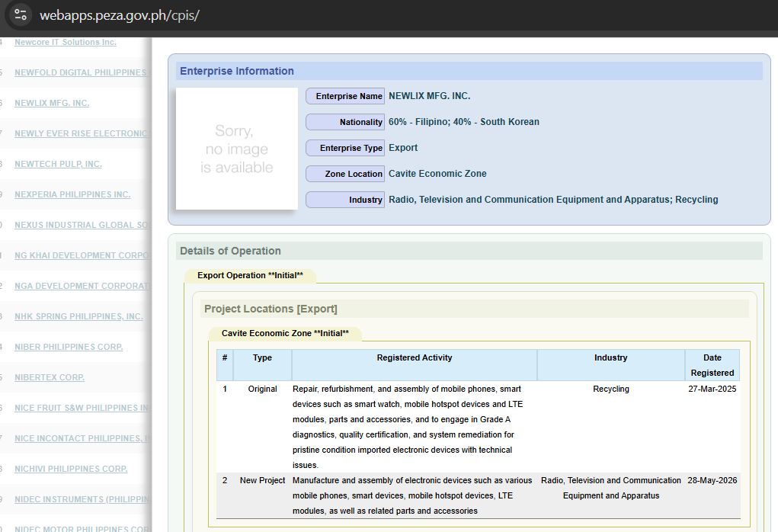Open the NIBERTEX CORP. link
The image size is (778, 532).
pyautogui.click(x=50, y=378)
